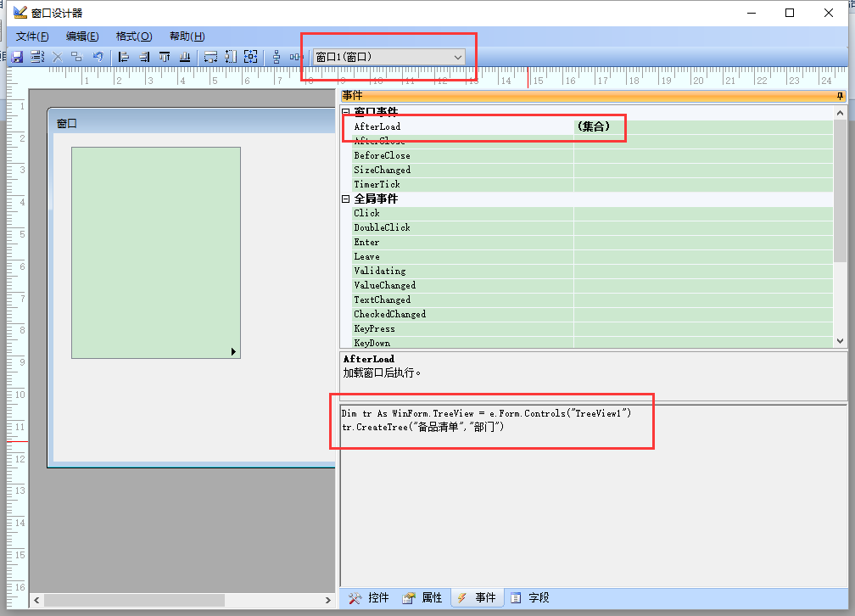
Task: Click the list settings icon beside Save
Action: pyautogui.click(x=37, y=57)
